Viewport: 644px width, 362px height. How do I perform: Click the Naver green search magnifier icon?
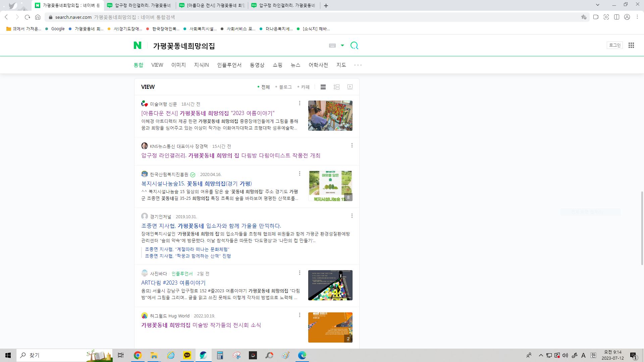(354, 46)
